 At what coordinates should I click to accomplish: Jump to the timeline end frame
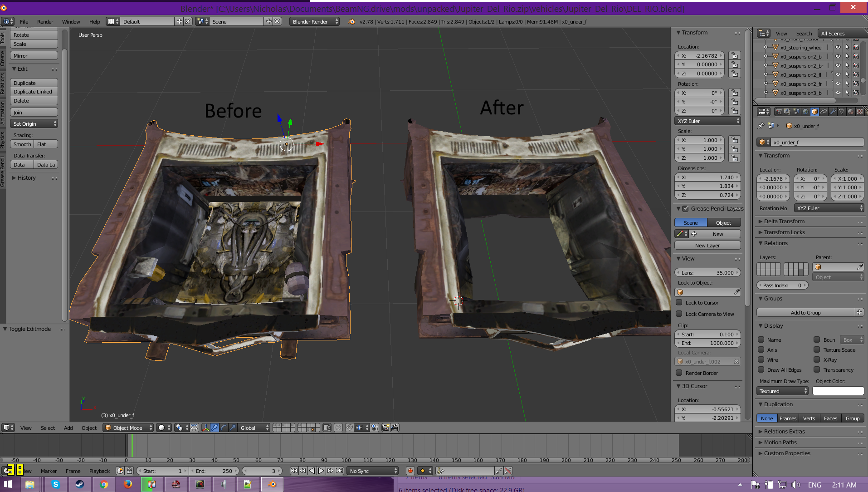tap(339, 471)
